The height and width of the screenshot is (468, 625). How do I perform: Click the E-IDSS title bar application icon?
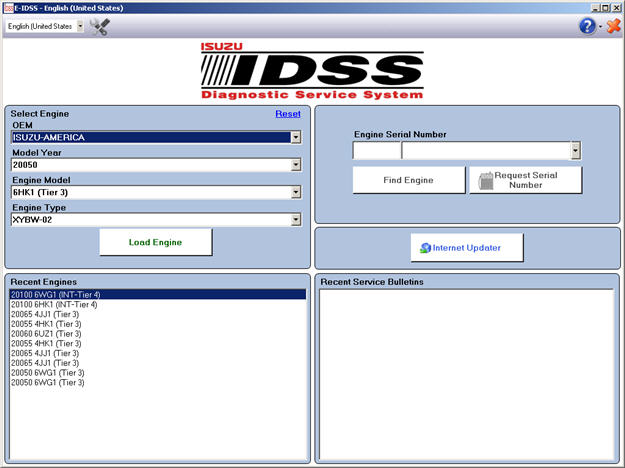tap(8, 7)
